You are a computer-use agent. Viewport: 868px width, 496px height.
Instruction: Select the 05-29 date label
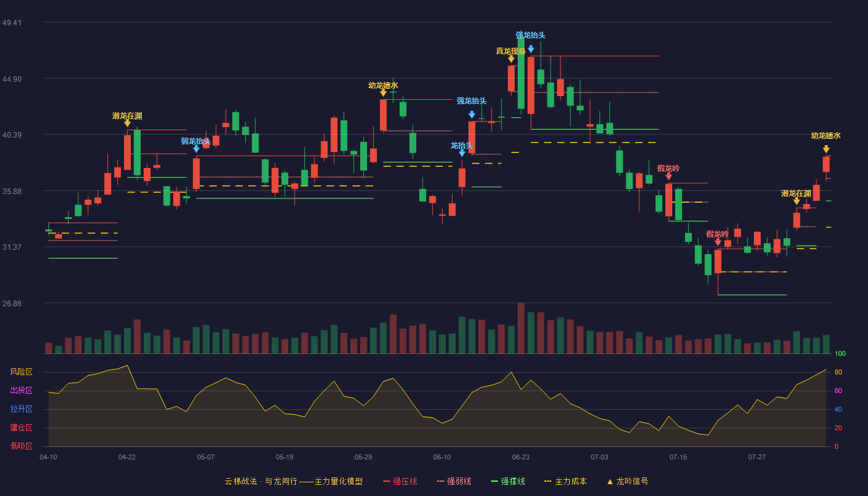[x=363, y=457]
